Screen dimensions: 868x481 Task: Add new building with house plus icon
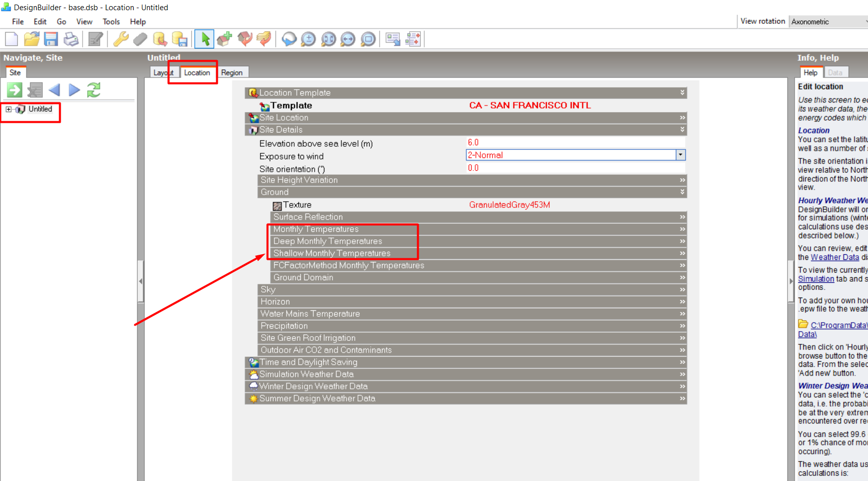[224, 39]
